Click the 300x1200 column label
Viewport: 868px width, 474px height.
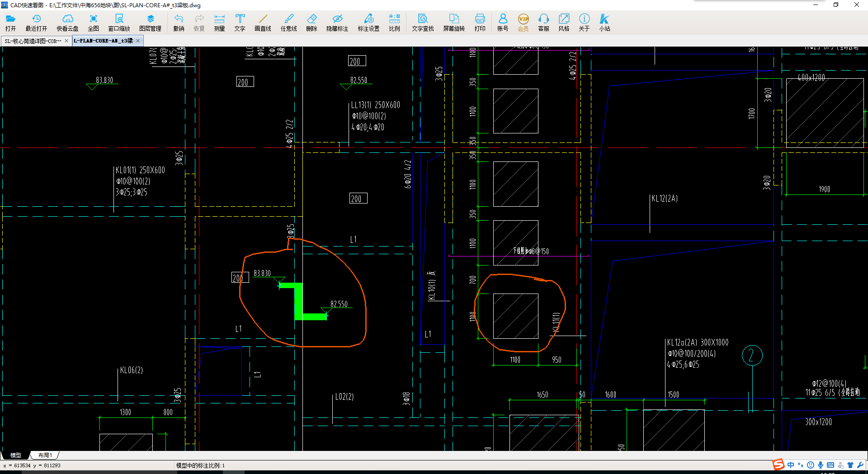pyautogui.click(x=818, y=422)
